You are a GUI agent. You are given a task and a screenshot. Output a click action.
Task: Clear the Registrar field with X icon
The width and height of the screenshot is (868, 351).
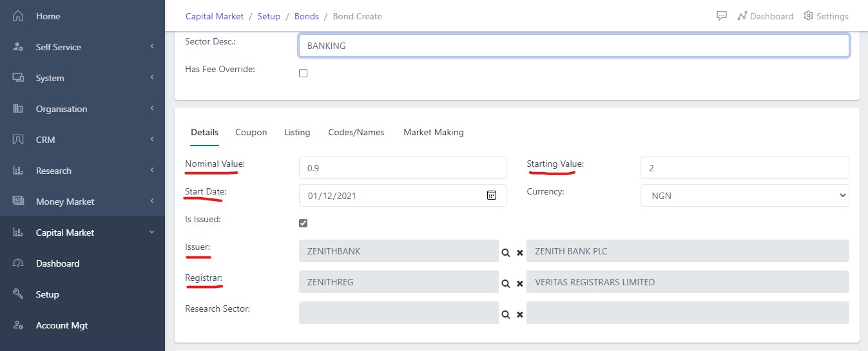[x=519, y=283]
